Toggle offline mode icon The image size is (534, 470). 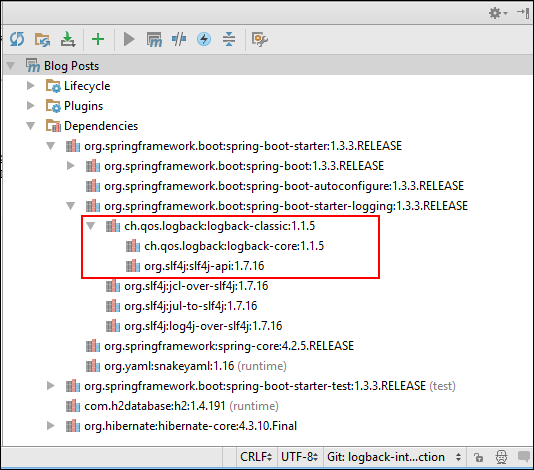pyautogui.click(x=179, y=39)
